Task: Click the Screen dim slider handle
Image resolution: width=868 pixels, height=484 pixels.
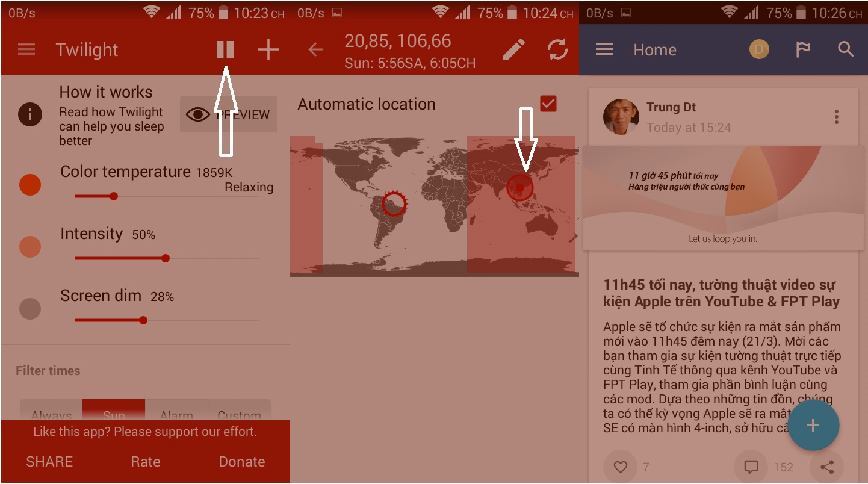Action: 143,320
